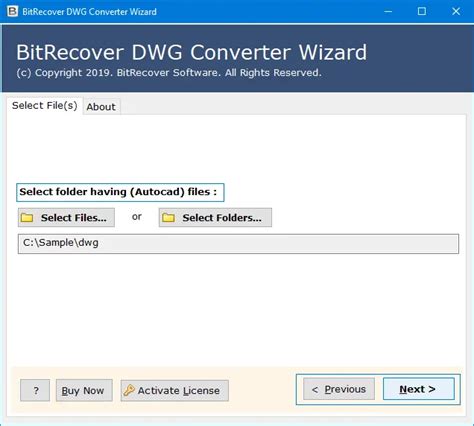This screenshot has width=474, height=426.
Task: Switch to the Select File(s) tab
Action: (x=45, y=106)
